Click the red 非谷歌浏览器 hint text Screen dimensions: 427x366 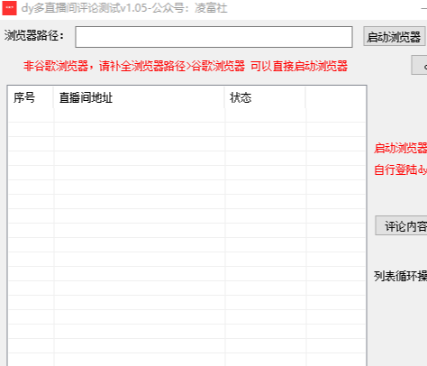tap(185, 66)
